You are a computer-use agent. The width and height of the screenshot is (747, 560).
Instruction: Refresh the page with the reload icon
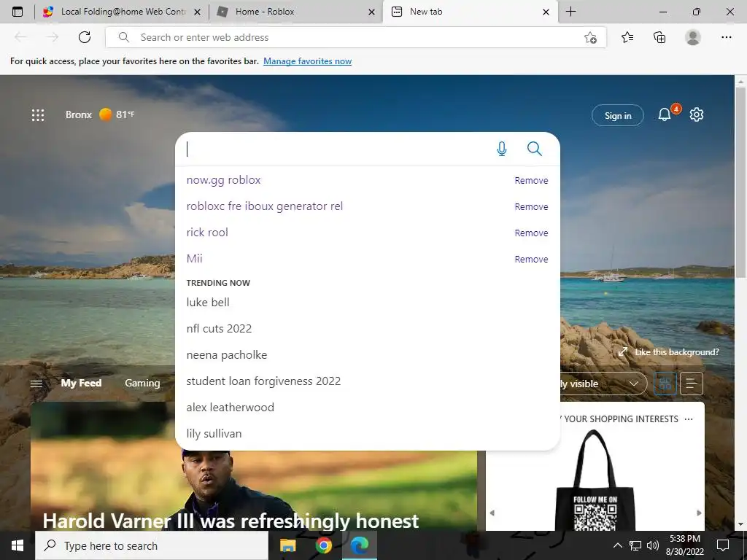[x=85, y=37]
